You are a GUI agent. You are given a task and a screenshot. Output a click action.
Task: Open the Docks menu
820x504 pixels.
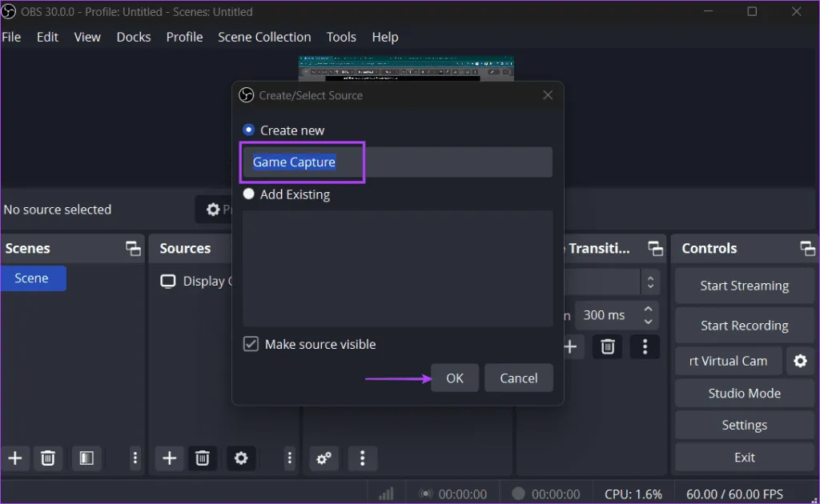pos(133,37)
